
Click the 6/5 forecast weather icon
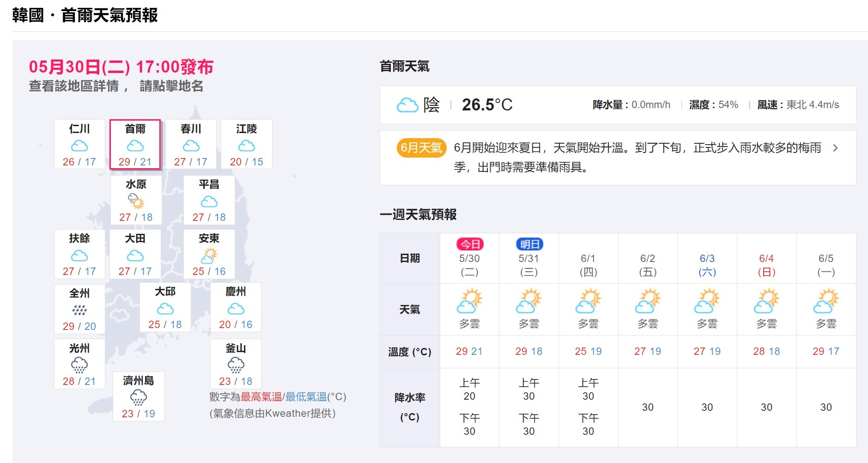(826, 301)
